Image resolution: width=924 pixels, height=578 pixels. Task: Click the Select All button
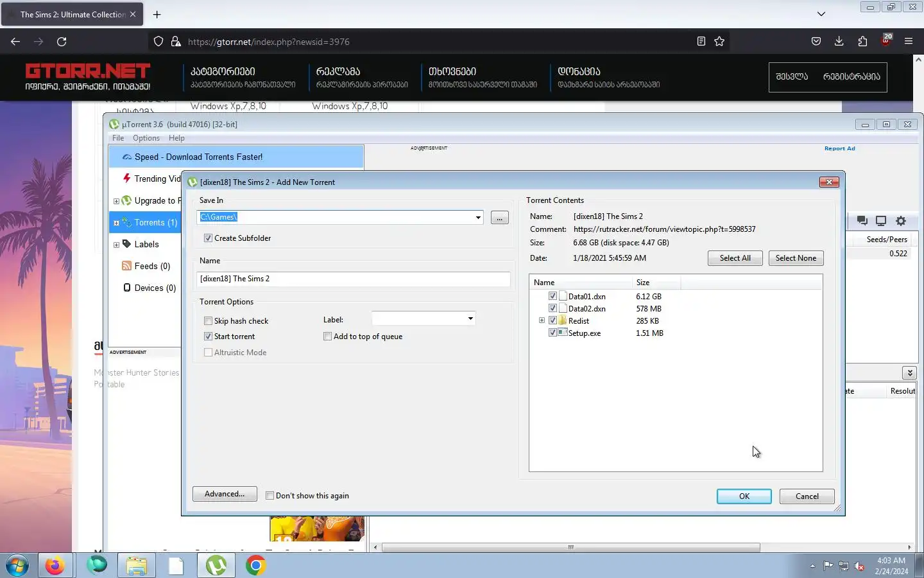click(735, 258)
